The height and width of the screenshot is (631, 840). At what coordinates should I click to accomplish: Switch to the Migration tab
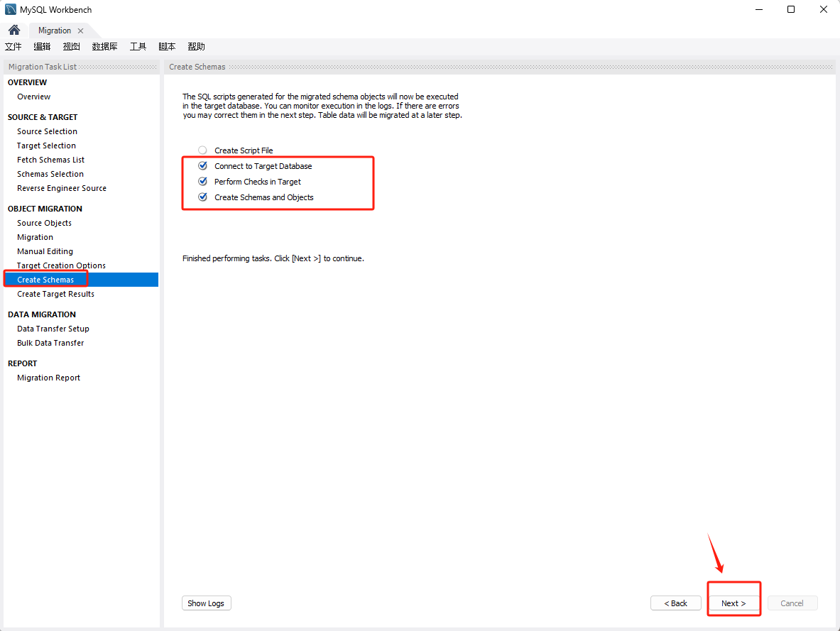55,31
